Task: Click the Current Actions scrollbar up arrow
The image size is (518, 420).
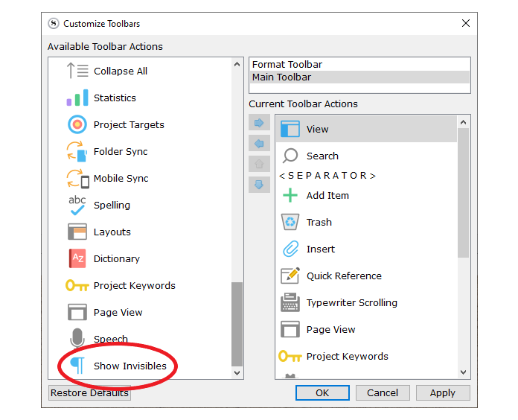Action: pyautogui.click(x=464, y=122)
